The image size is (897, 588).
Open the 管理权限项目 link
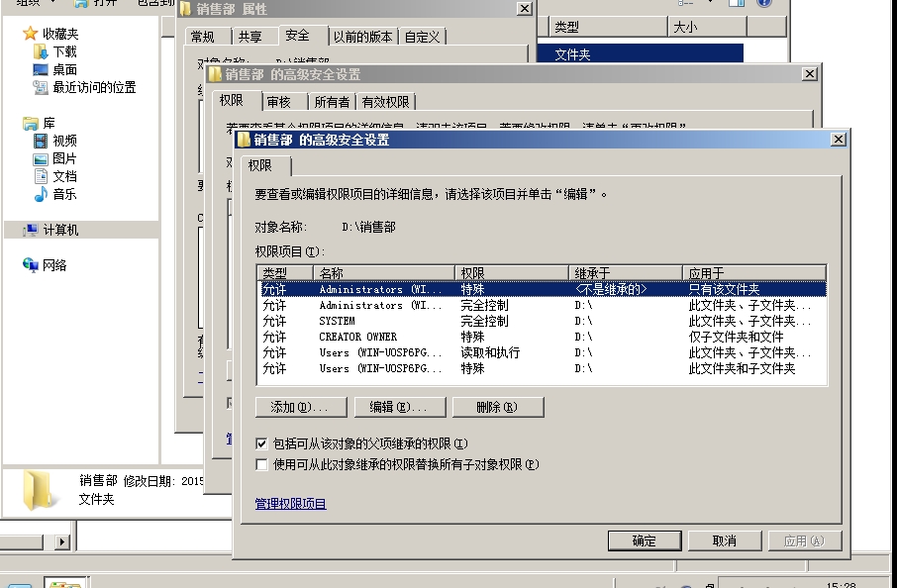point(291,504)
